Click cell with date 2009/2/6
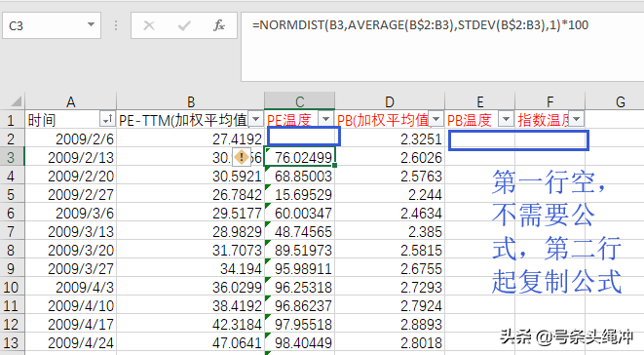The height and width of the screenshot is (355, 644). coord(71,138)
